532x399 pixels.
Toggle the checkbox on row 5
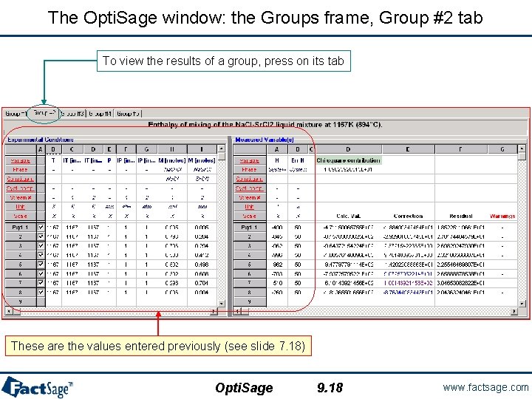click(x=41, y=265)
